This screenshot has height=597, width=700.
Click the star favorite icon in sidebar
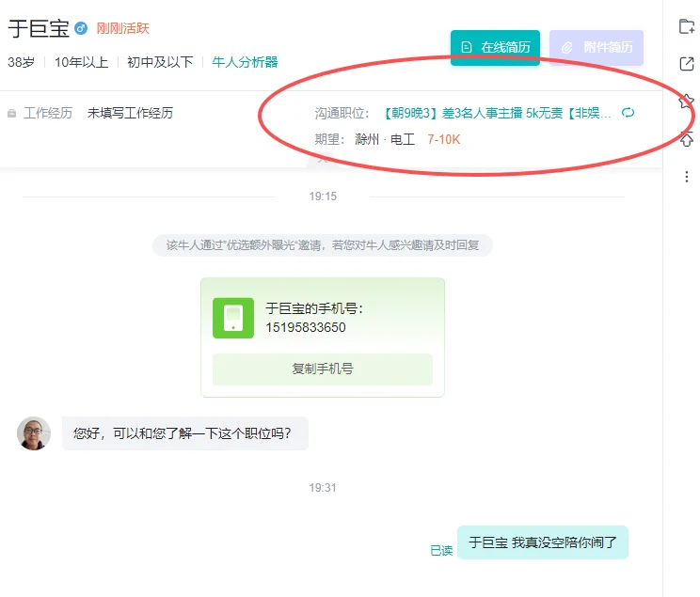coord(687,102)
